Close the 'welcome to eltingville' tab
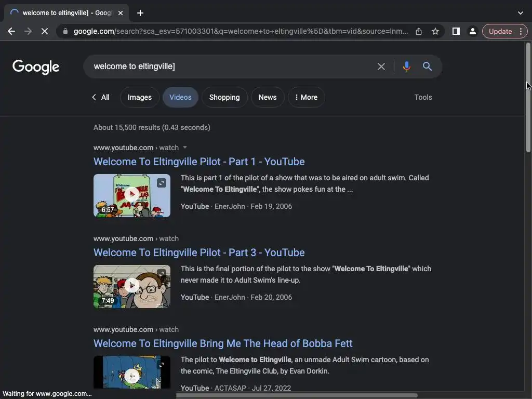The image size is (532, 399). tap(121, 13)
